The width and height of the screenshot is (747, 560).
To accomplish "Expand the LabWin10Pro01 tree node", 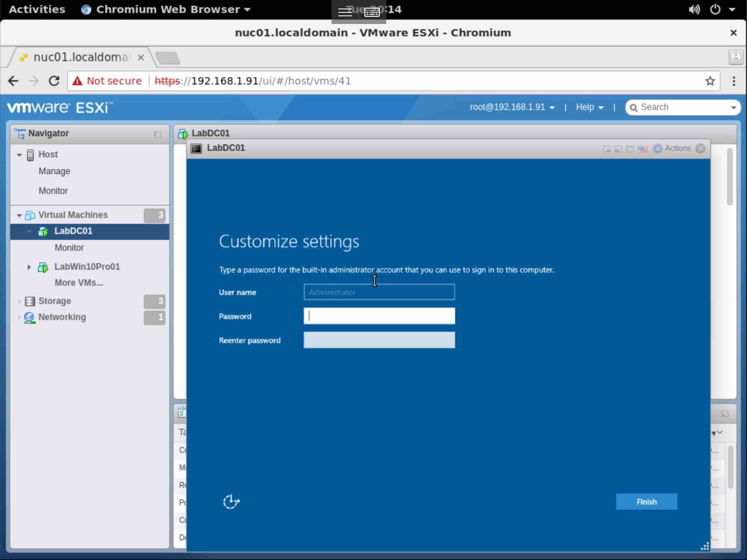I will tap(29, 267).
